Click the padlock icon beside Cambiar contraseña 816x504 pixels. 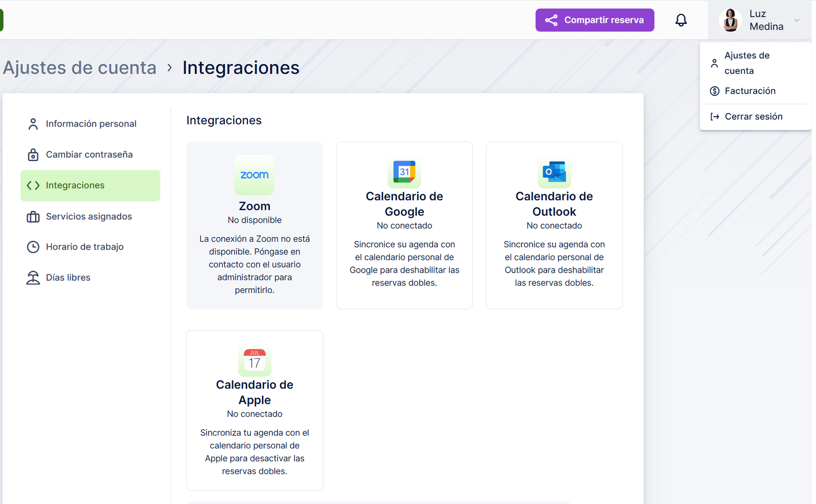pos(33,155)
